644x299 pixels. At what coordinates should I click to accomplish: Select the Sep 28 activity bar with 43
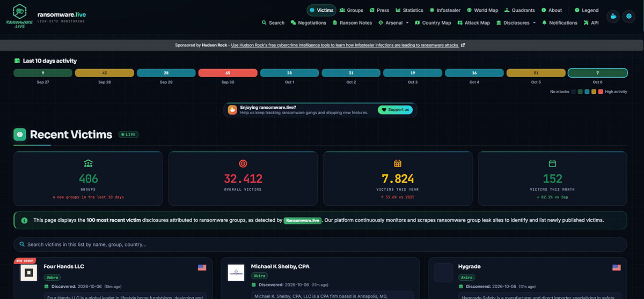tap(104, 73)
